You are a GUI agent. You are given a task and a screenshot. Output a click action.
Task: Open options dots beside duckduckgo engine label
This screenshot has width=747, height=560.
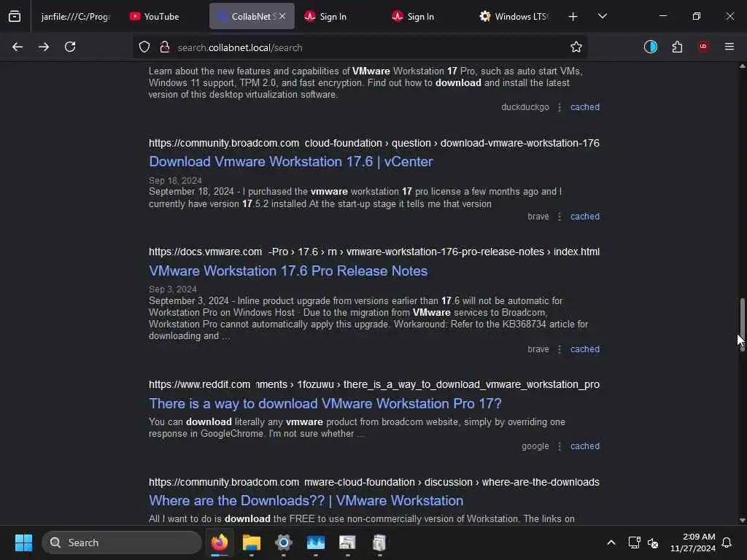560,108
